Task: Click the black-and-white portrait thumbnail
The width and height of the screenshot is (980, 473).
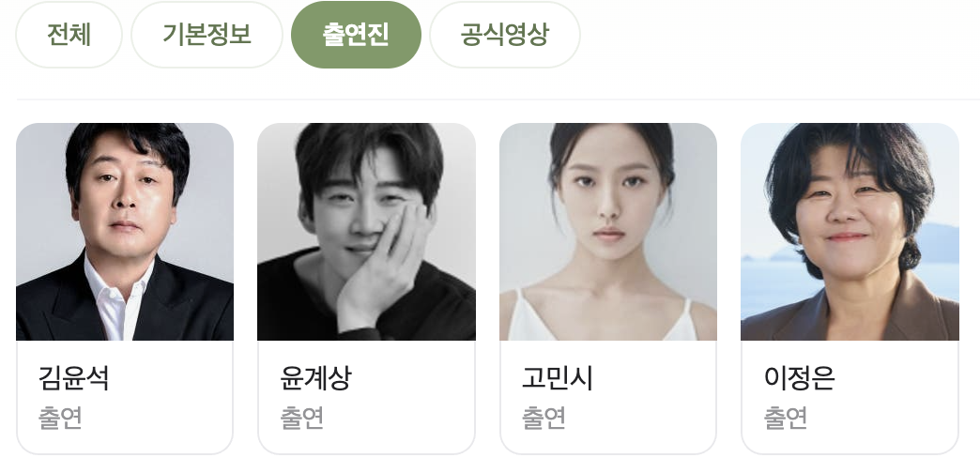Action: pos(366,232)
